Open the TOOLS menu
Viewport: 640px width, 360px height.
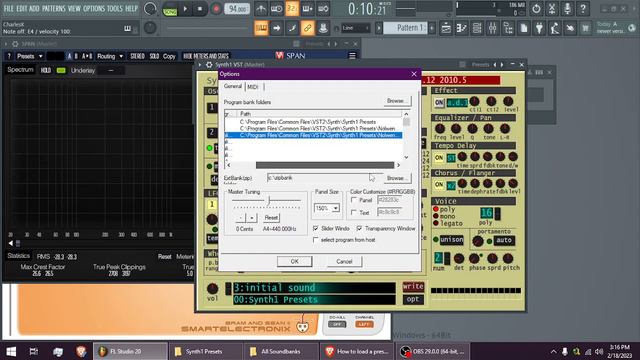[x=115, y=8]
